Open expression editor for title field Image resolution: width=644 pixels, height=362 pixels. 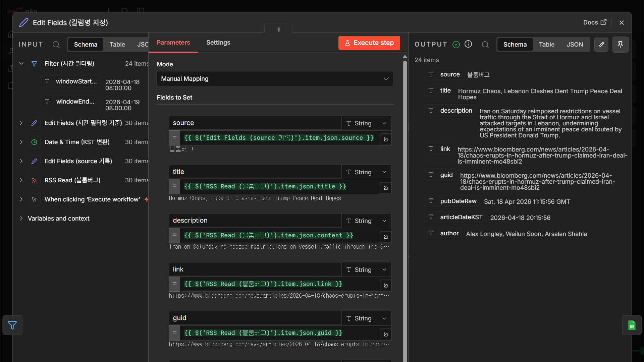pyautogui.click(x=386, y=188)
